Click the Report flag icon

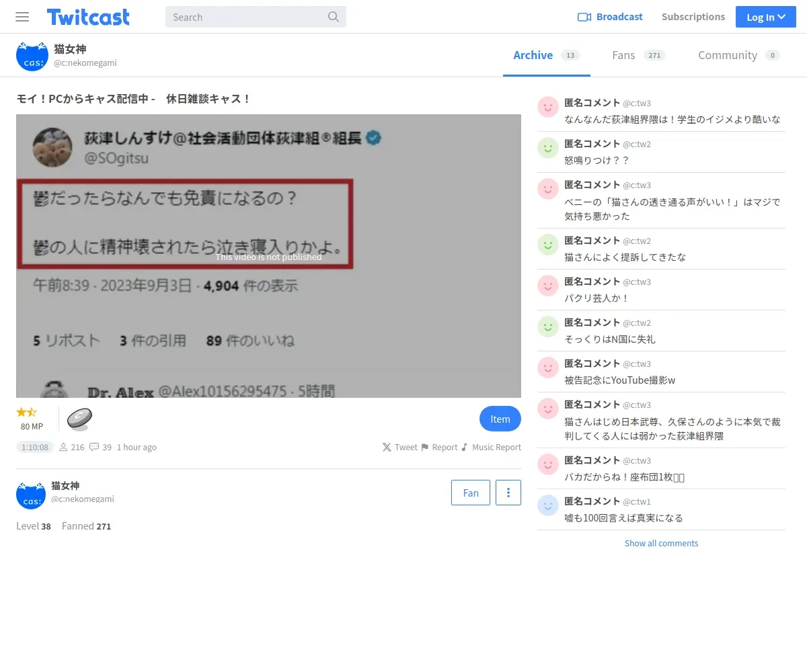click(425, 447)
